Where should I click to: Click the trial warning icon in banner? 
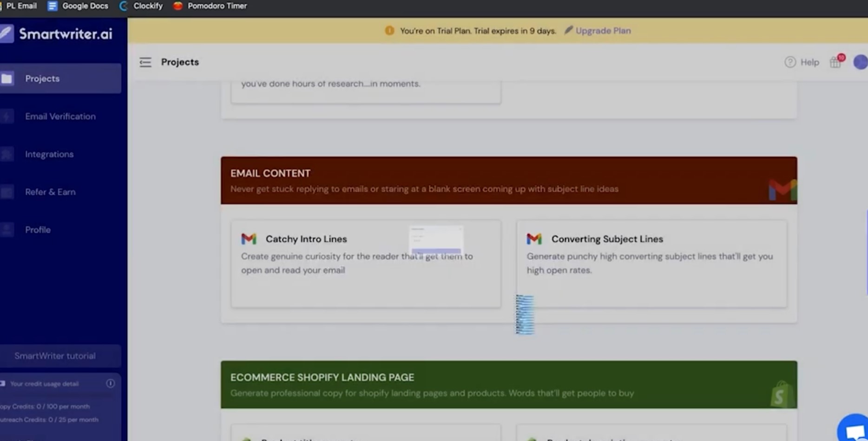tap(389, 31)
